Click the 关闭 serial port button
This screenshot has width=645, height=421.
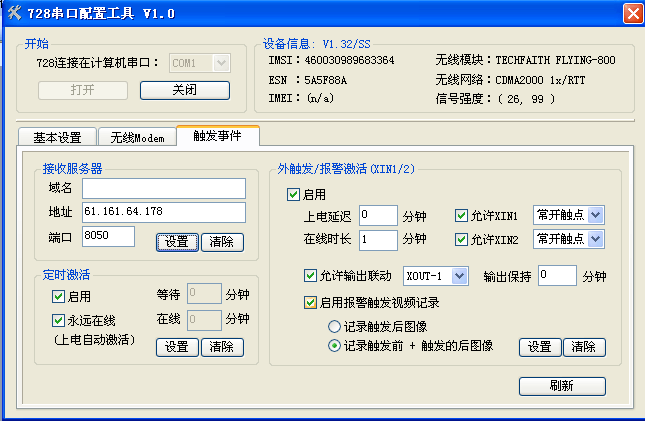184,90
